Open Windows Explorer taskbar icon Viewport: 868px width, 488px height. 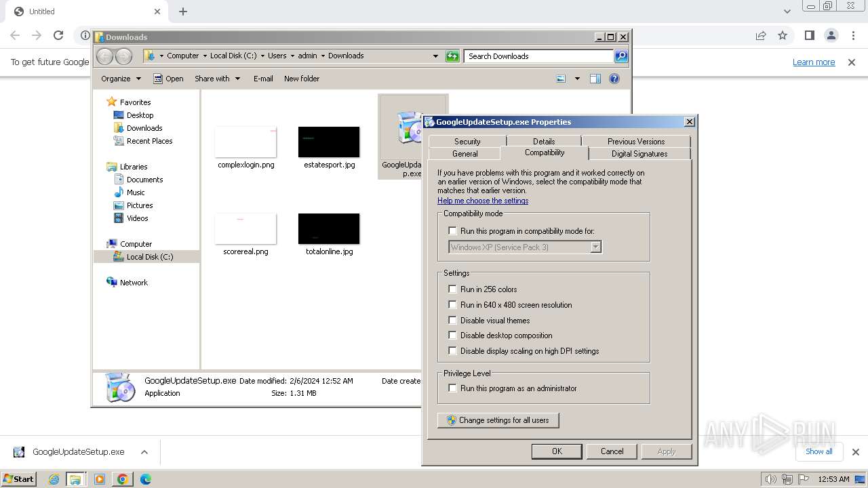tap(75, 479)
